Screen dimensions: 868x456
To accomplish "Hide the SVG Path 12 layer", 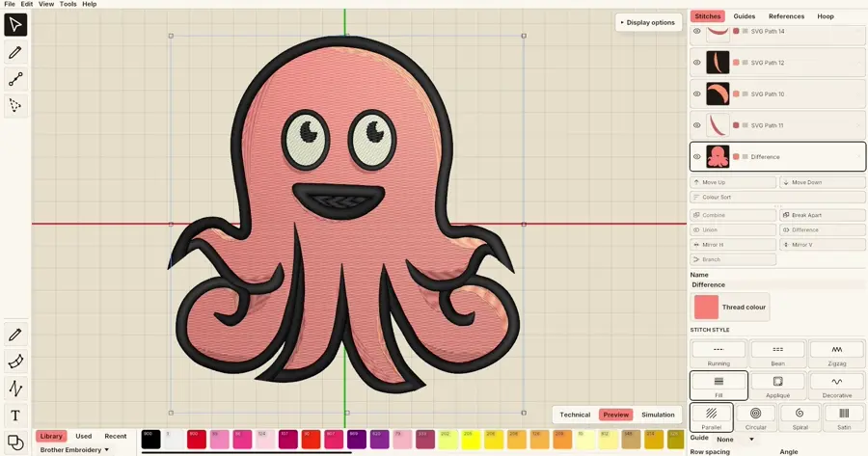I will [697, 63].
